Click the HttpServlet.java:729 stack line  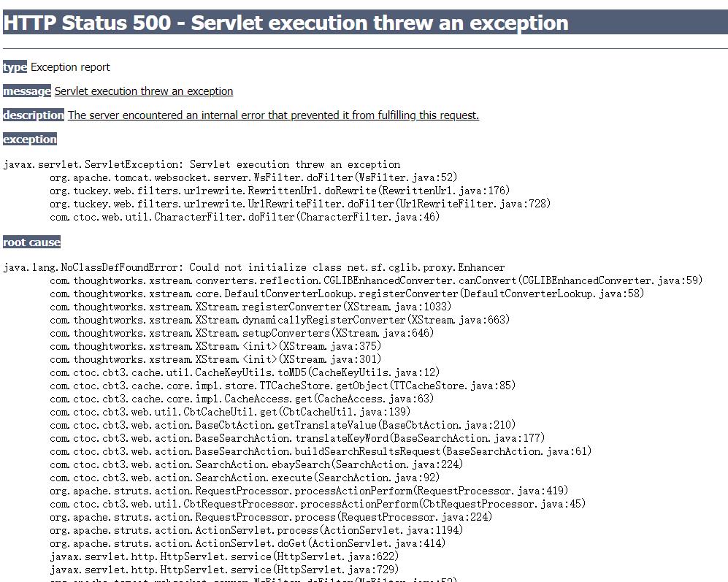click(x=224, y=570)
